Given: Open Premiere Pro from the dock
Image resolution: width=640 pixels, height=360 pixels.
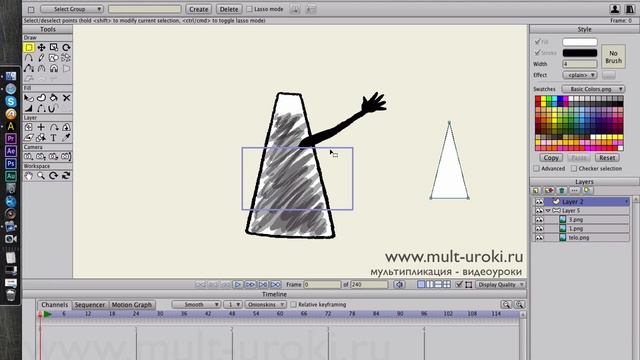Looking at the screenshot, I should (11, 138).
